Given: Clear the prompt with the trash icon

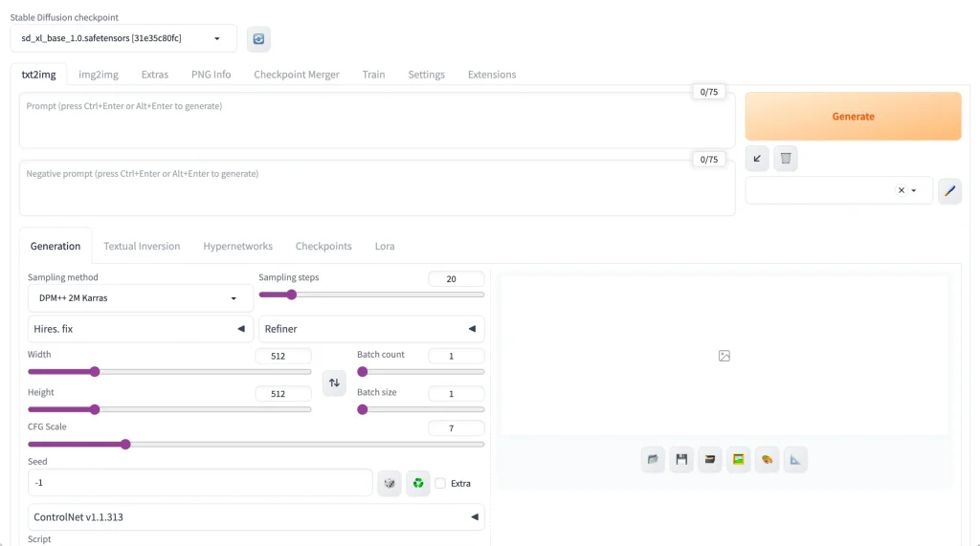Looking at the screenshot, I should coord(786,159).
